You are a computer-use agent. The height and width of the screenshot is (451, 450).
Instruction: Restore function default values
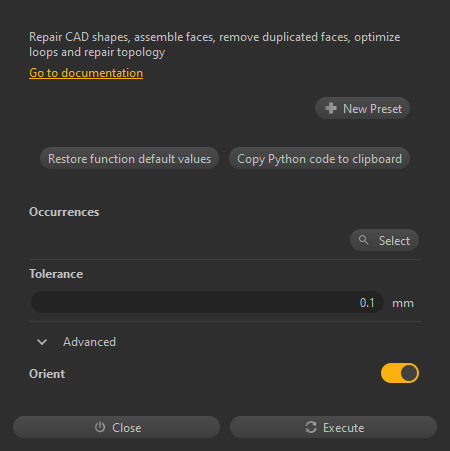click(x=129, y=158)
